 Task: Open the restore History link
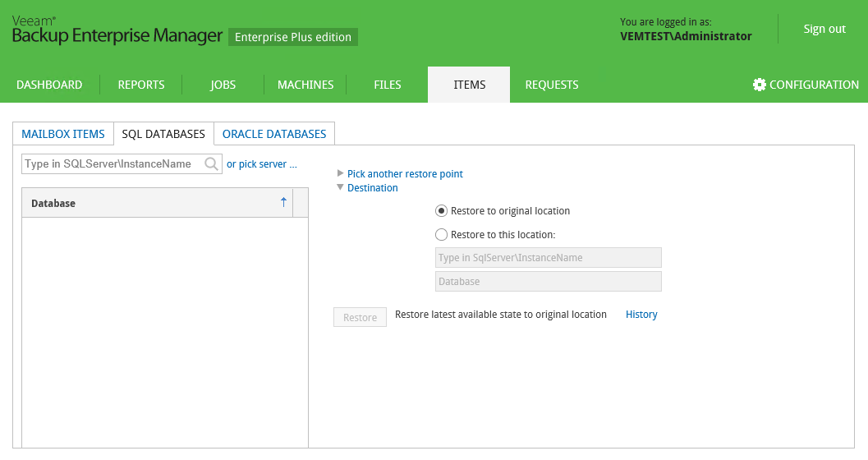641,315
